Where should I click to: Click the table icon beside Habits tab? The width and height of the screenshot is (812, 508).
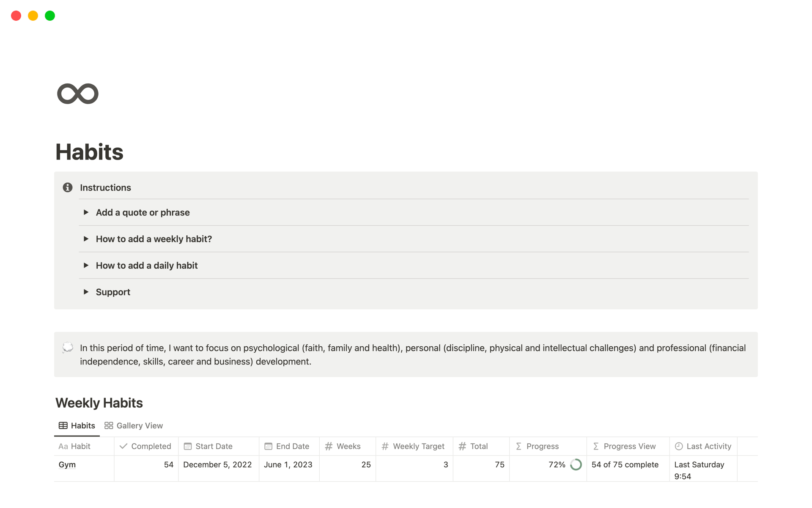(63, 425)
